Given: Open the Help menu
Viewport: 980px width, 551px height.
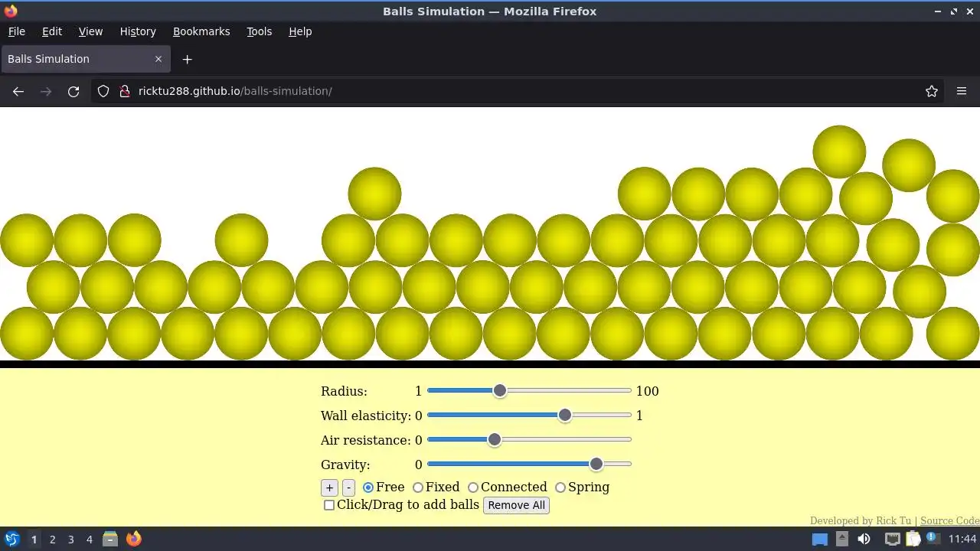Looking at the screenshot, I should 300,31.
